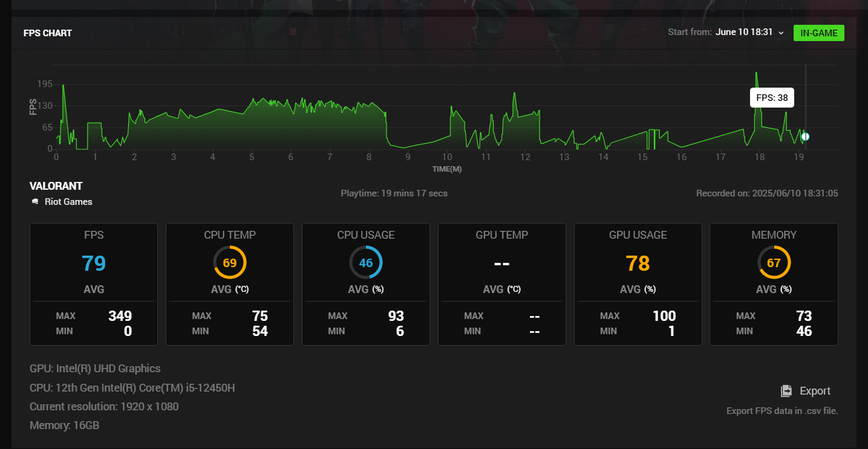Open the Start from date dropdown
The height and width of the screenshot is (449, 868).
point(749,32)
